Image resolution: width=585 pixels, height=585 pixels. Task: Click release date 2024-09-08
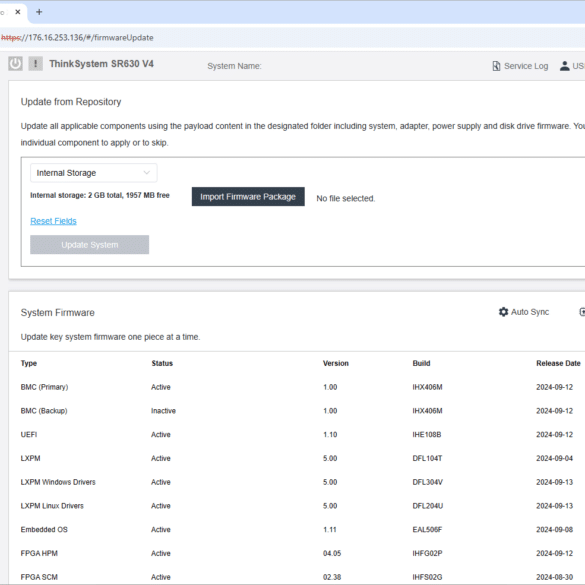click(x=554, y=529)
